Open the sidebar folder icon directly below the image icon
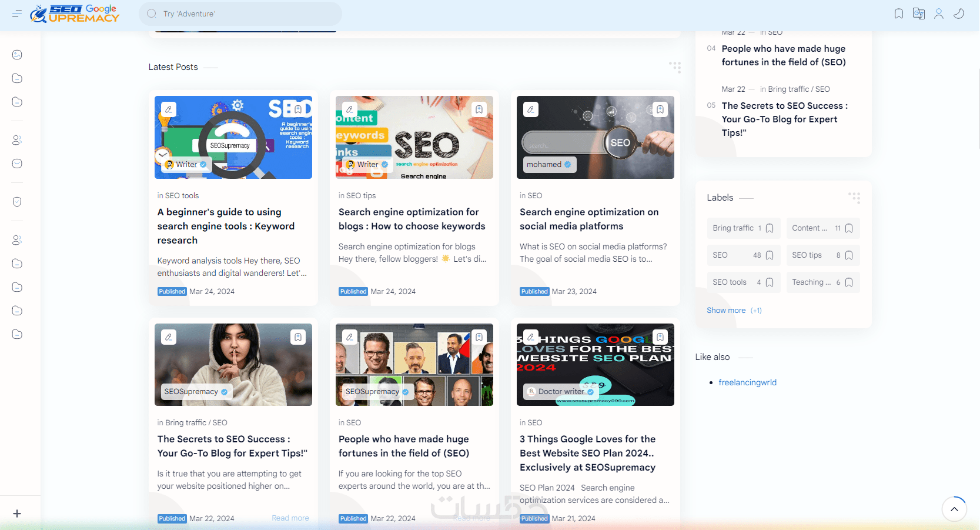Image resolution: width=980 pixels, height=530 pixels. (17, 78)
